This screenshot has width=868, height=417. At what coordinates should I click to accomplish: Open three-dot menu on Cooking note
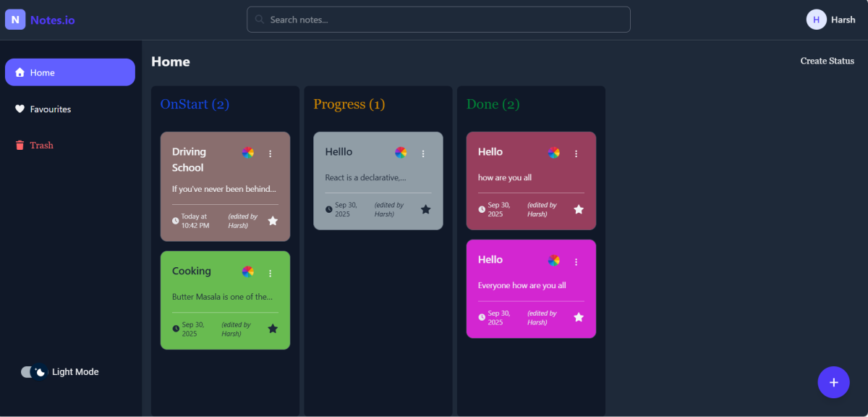(x=271, y=273)
